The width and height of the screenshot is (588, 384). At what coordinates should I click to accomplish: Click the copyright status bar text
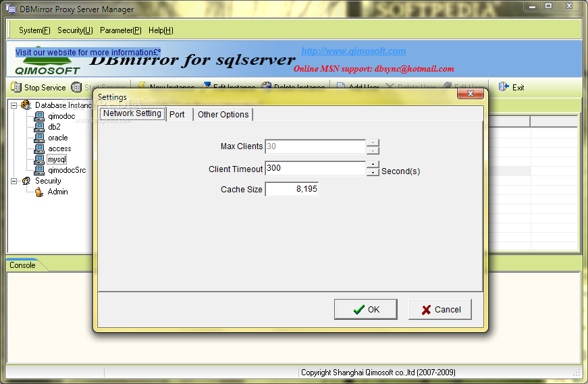tap(378, 373)
